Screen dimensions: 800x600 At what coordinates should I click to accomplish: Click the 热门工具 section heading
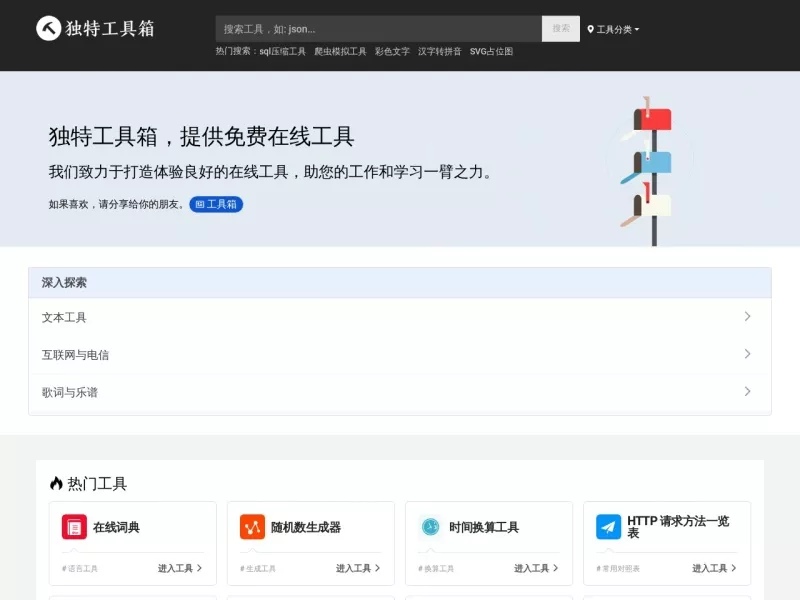point(97,483)
